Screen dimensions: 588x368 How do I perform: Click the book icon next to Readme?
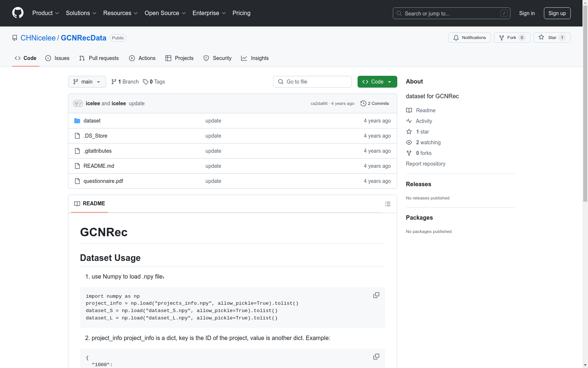tap(409, 110)
